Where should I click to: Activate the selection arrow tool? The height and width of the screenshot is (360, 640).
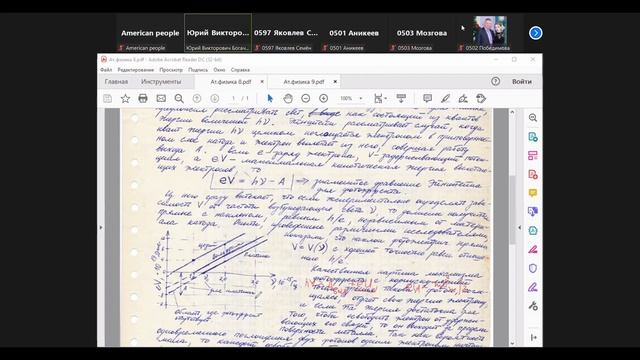(x=270, y=98)
